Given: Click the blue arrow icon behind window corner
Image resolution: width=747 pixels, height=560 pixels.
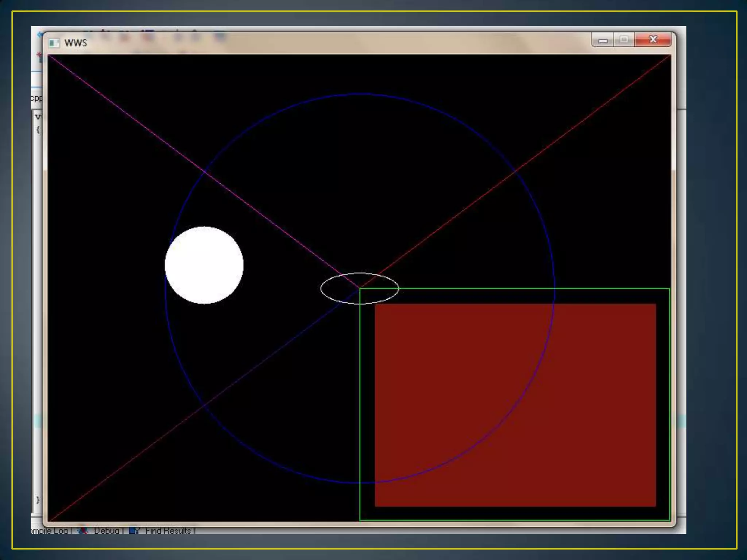Looking at the screenshot, I should coord(39,35).
